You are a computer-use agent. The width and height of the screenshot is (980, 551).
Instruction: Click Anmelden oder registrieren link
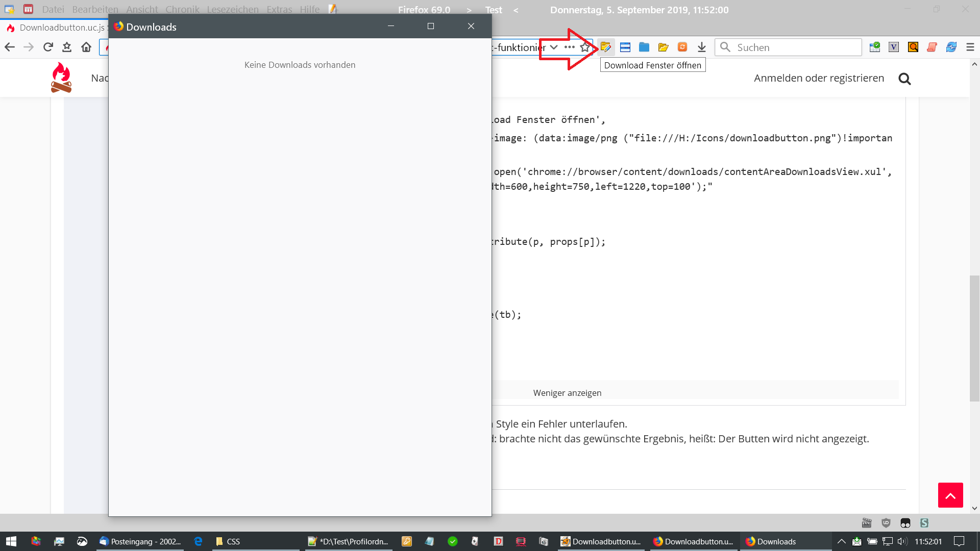[819, 78]
